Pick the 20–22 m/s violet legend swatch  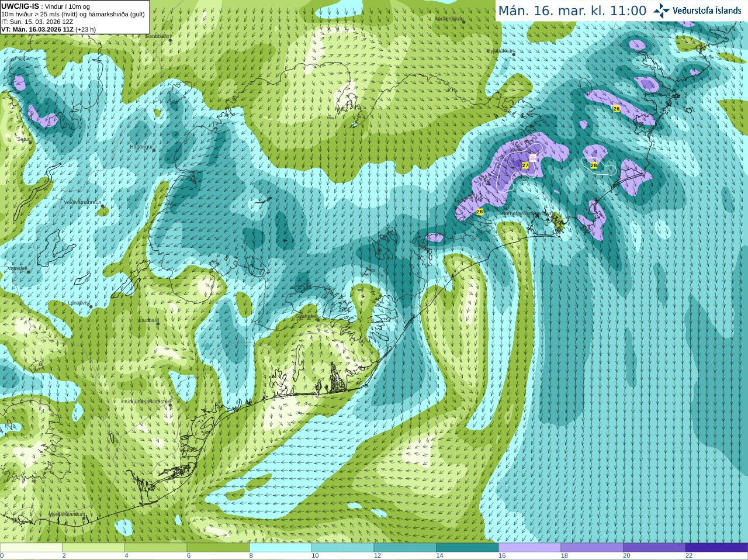click(654, 548)
